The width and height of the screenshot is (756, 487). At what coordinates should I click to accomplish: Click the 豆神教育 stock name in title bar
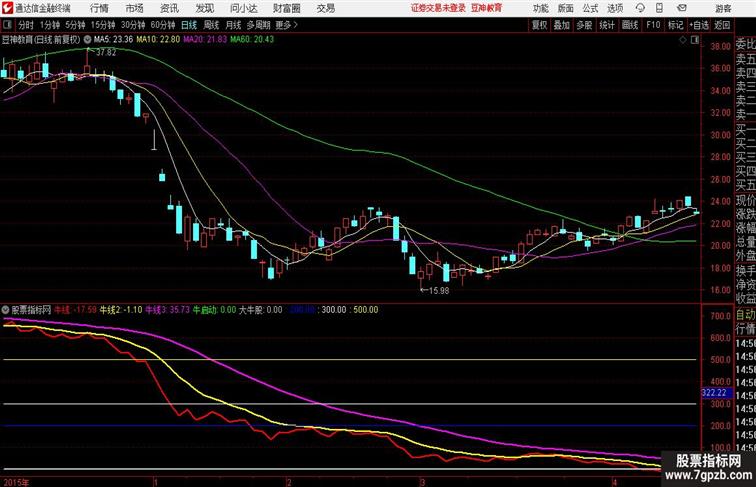coord(487,8)
